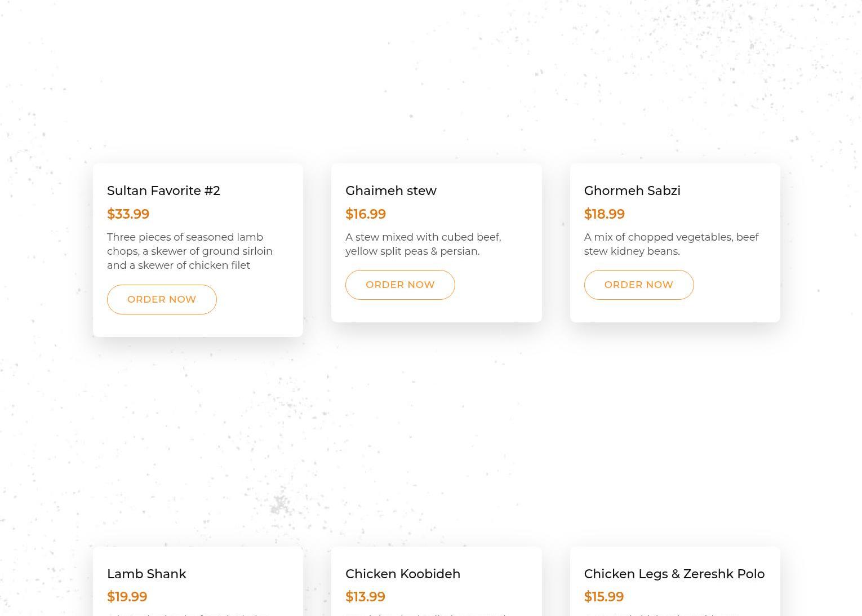Screen dimensions: 862x616
Task: Open the Lamb Shank item title
Action: pyautogui.click(x=146, y=574)
